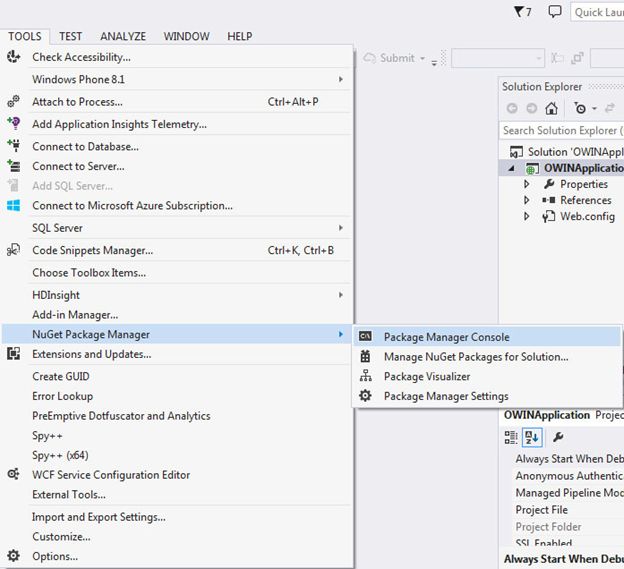Click the Solution Explorer Home icon
The height and width of the screenshot is (569, 624).
[550, 108]
